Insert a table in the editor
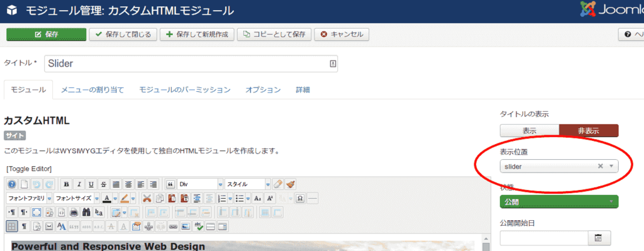The width and height of the screenshot is (644, 251). coord(116,213)
